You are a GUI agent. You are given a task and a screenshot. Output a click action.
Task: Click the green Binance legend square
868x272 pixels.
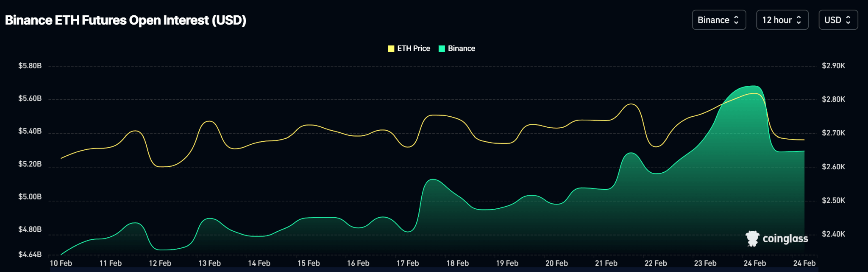pyautogui.click(x=442, y=48)
